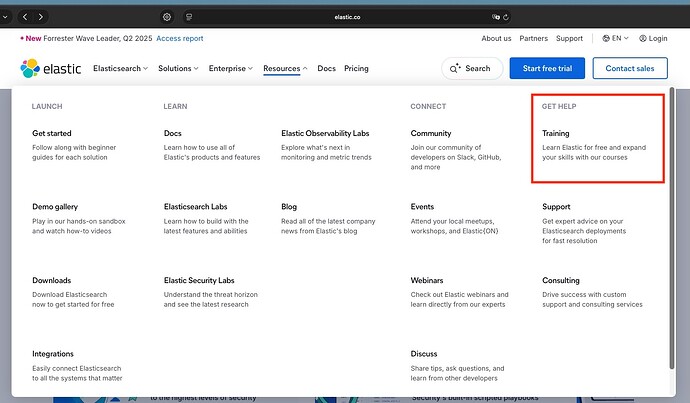This screenshot has height=403, width=690.
Task: Click 'Read all of the latest company' text
Action: click(x=328, y=221)
